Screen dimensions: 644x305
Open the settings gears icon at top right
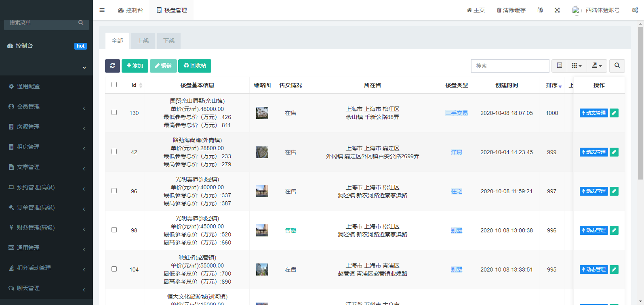pyautogui.click(x=635, y=10)
